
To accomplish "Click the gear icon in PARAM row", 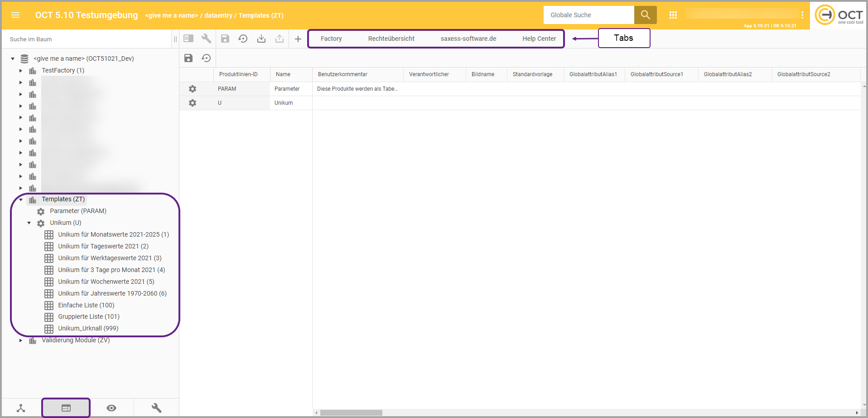I will [193, 89].
